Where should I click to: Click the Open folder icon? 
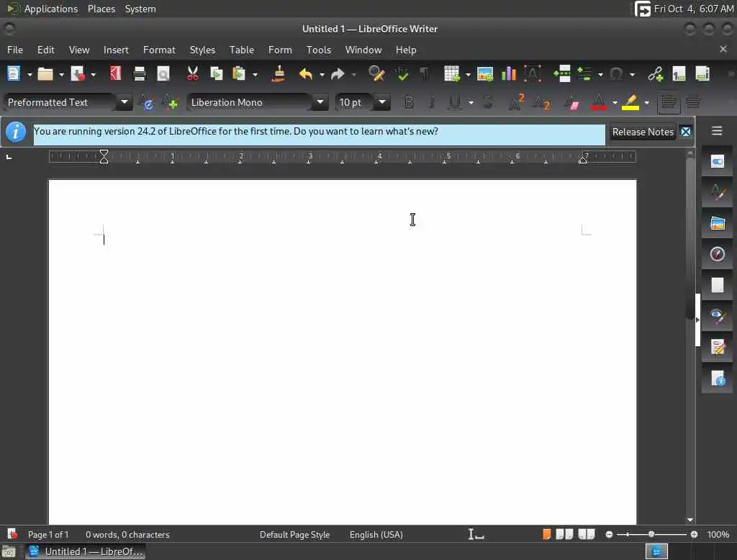(x=45, y=74)
